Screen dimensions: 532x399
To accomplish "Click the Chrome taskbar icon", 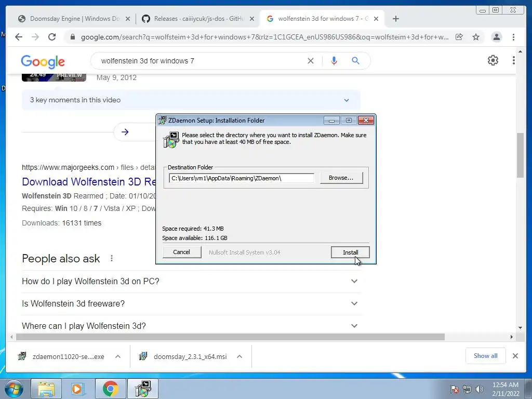I will tap(110, 389).
